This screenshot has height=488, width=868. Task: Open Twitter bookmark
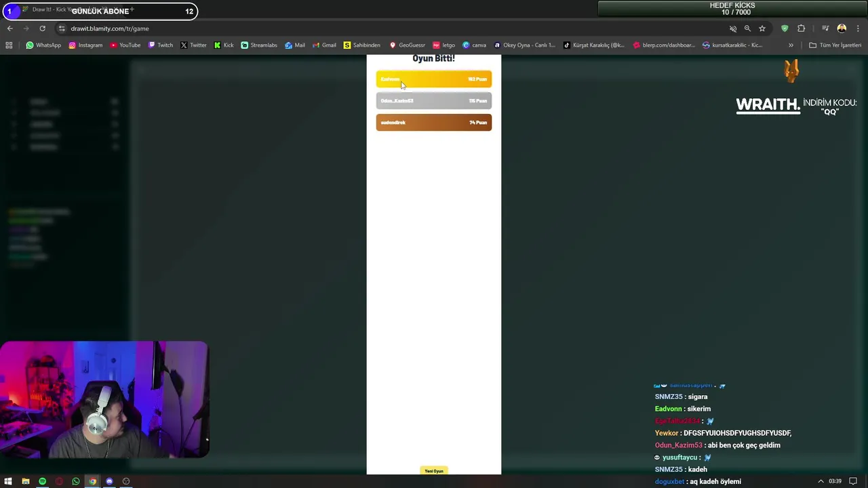tap(193, 45)
